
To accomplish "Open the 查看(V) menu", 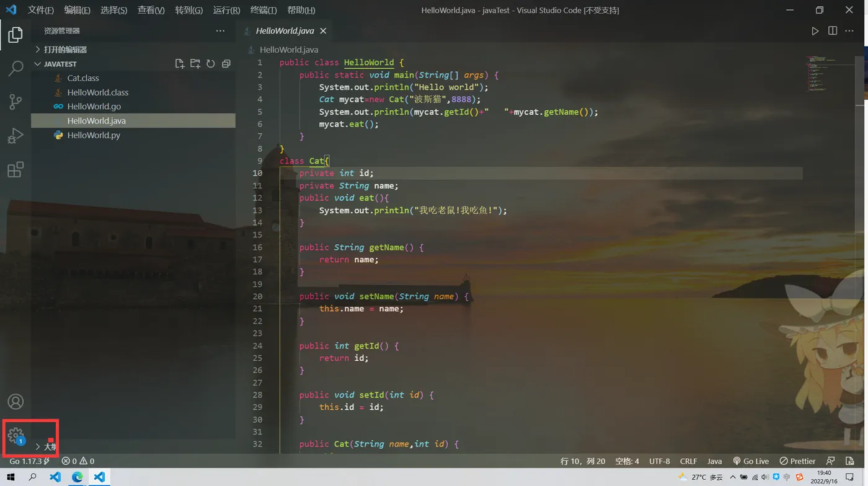I will pyautogui.click(x=151, y=10).
